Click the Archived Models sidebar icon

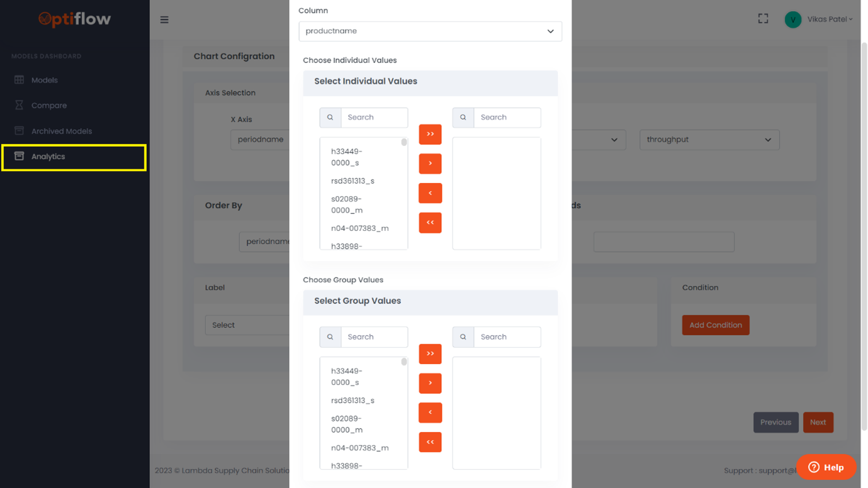[20, 131]
